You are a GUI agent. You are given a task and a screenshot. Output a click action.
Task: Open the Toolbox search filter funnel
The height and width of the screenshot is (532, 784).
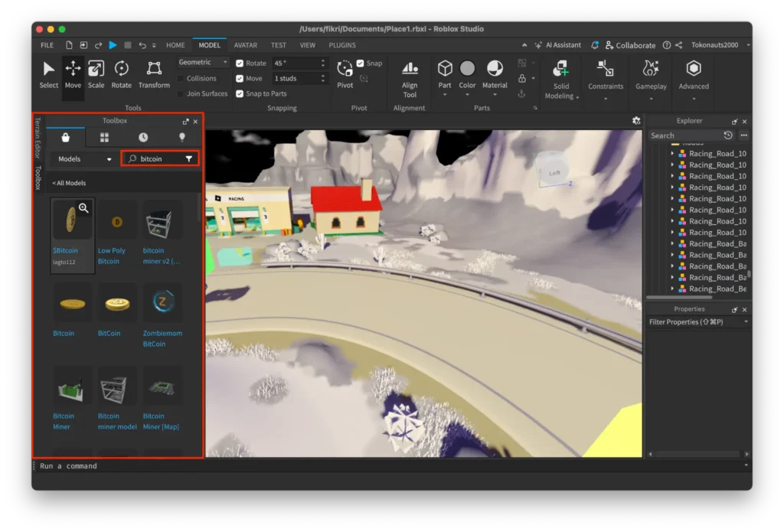click(189, 158)
